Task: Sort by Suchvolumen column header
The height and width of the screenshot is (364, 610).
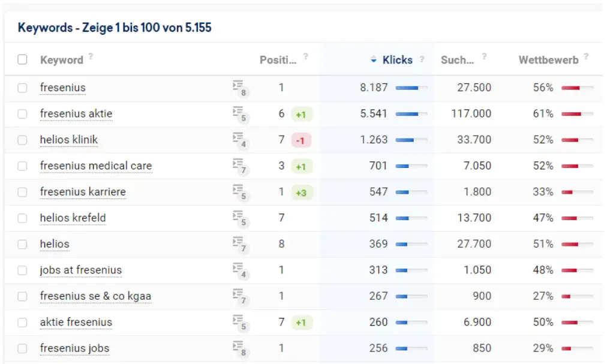Action: [x=457, y=60]
